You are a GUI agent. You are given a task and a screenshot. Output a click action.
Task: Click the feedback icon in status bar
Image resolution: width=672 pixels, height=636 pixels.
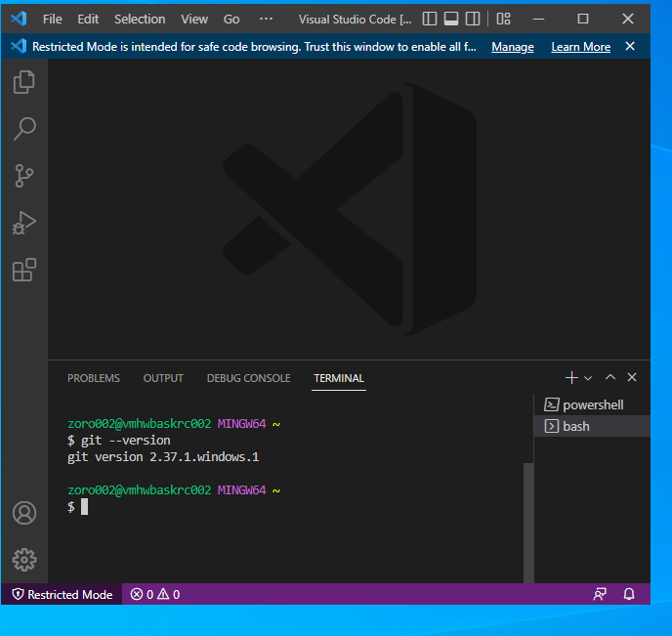click(x=600, y=594)
